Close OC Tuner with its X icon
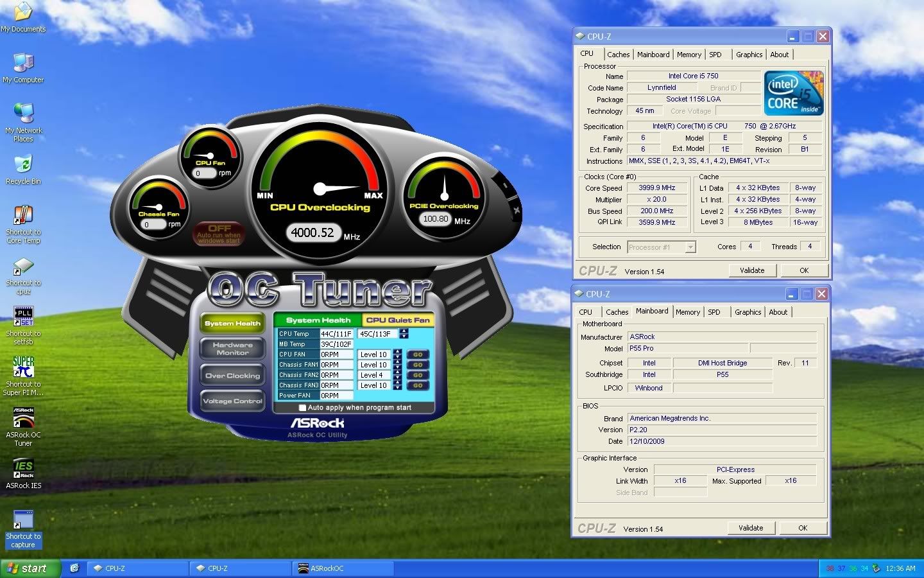 point(517,210)
